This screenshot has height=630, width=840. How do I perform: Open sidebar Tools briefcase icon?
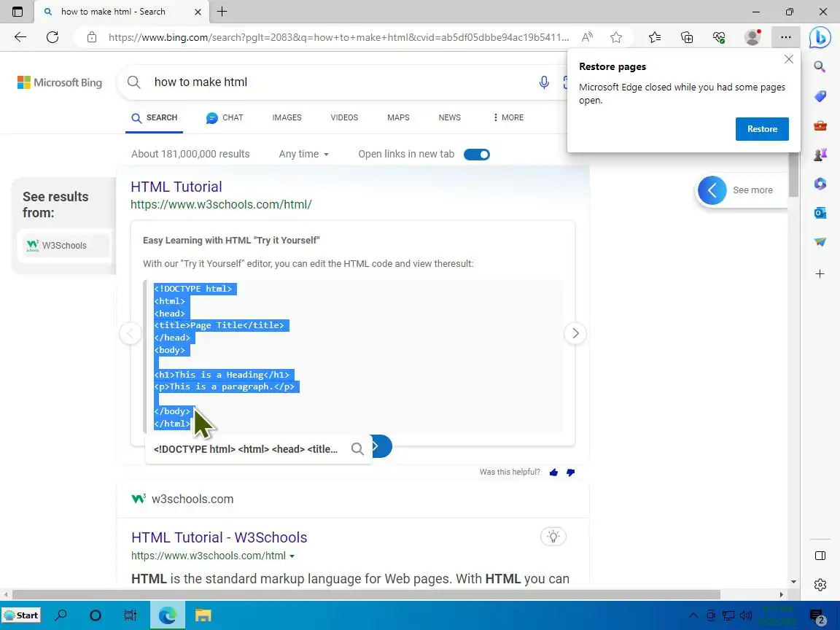tap(820, 126)
